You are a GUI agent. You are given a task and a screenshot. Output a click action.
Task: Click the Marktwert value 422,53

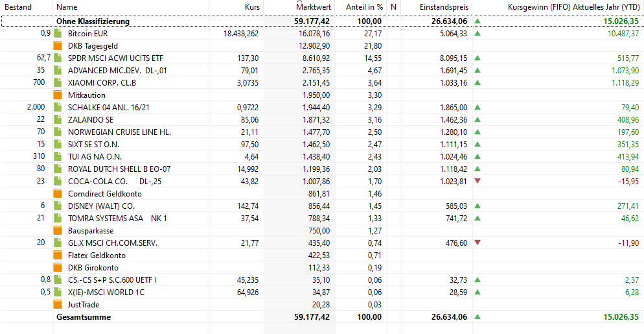click(319, 255)
